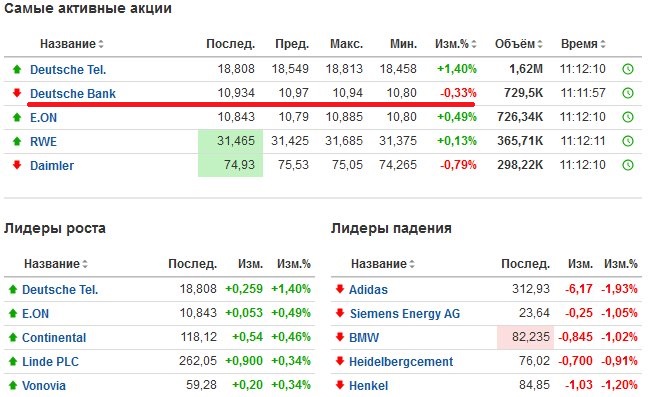The width and height of the screenshot is (648, 397).
Task: Open the Continental link in growth leaders
Action: click(54, 338)
